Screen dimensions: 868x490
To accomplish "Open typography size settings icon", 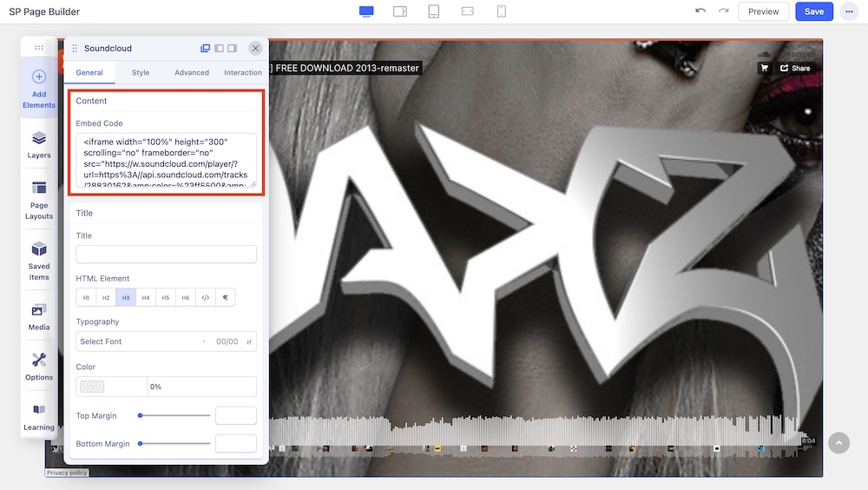I will (249, 341).
